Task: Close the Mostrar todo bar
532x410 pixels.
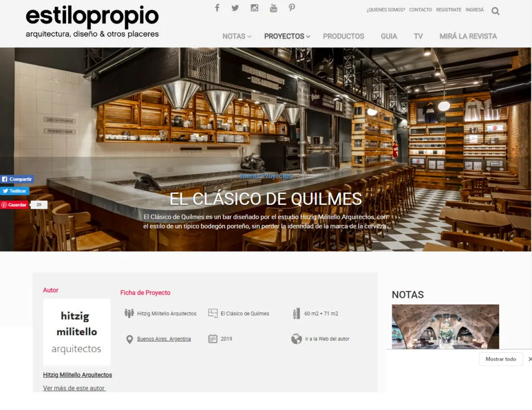Action: [x=529, y=359]
